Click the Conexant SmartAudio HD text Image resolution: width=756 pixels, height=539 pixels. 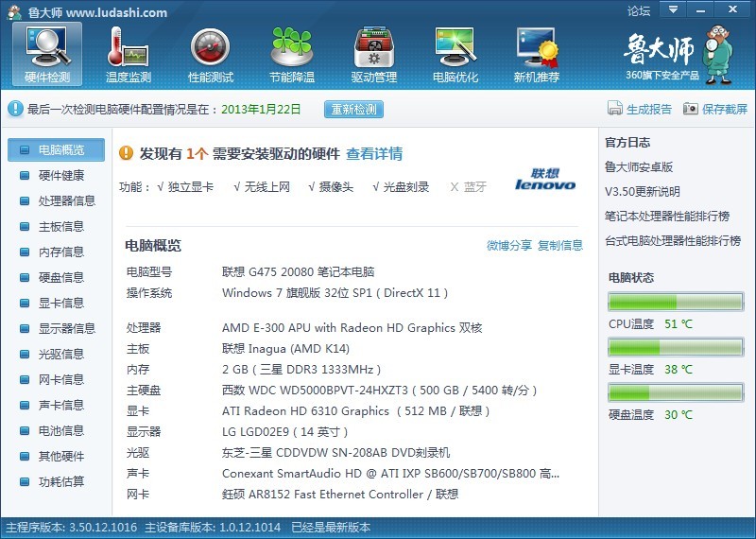tap(390, 474)
